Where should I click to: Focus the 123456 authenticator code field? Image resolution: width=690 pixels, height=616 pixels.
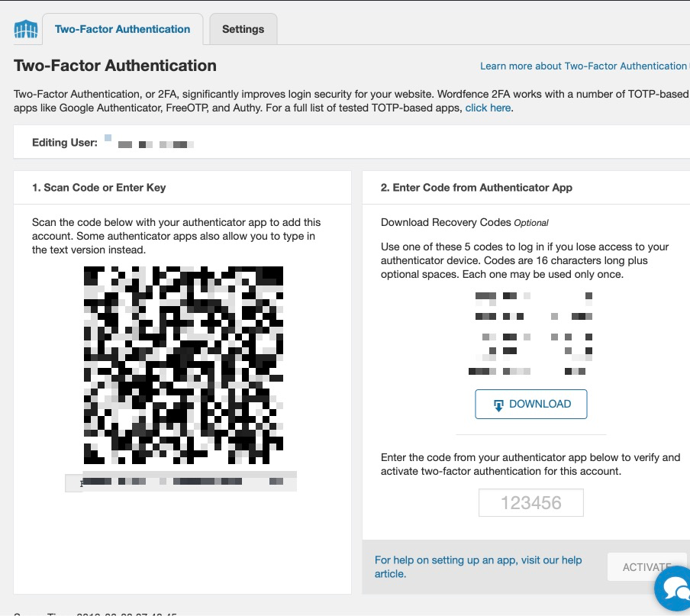(x=530, y=503)
